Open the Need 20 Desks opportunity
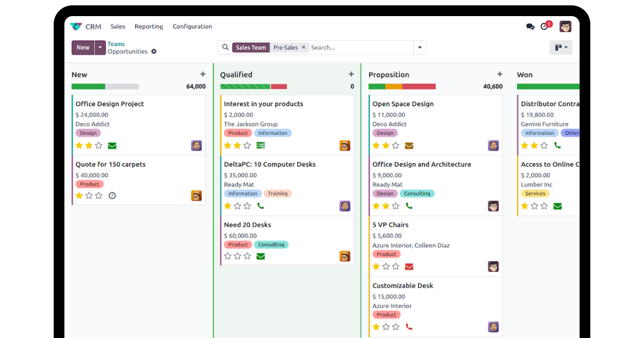Screen dimensions: 644x338 tap(248, 225)
